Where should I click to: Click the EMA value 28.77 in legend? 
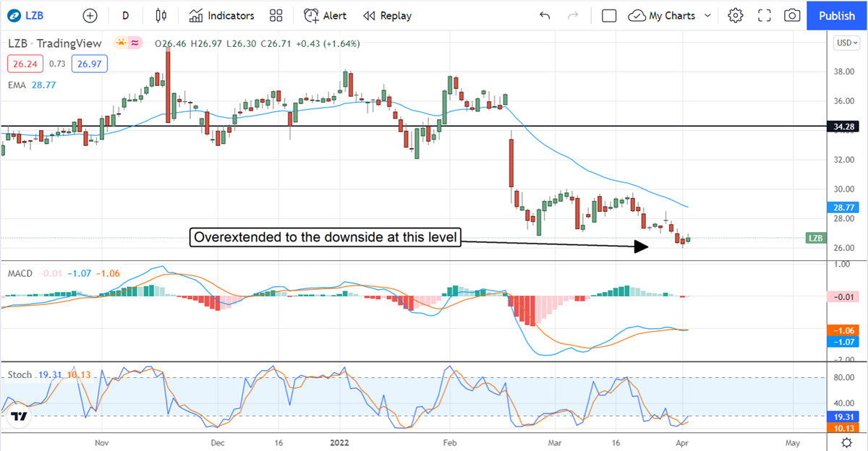tap(43, 85)
